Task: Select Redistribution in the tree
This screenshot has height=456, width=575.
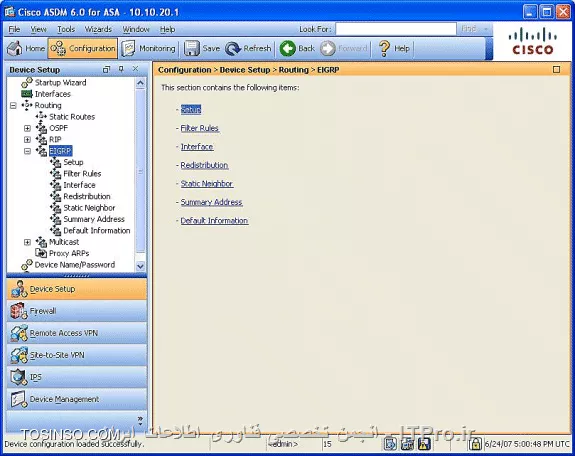Action: coord(87,196)
